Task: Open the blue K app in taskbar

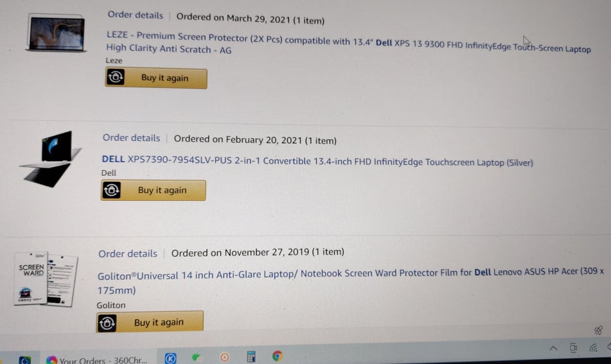Action: pos(170,358)
